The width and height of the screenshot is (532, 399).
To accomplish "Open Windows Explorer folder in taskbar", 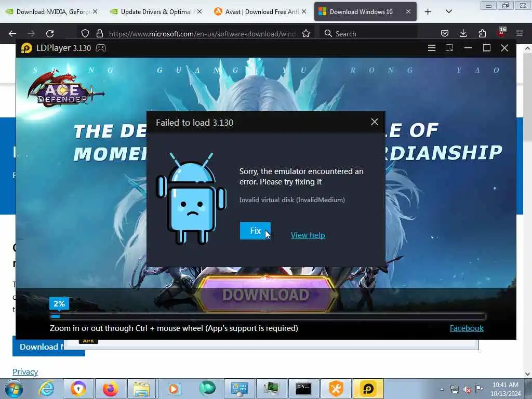I will click(141, 389).
